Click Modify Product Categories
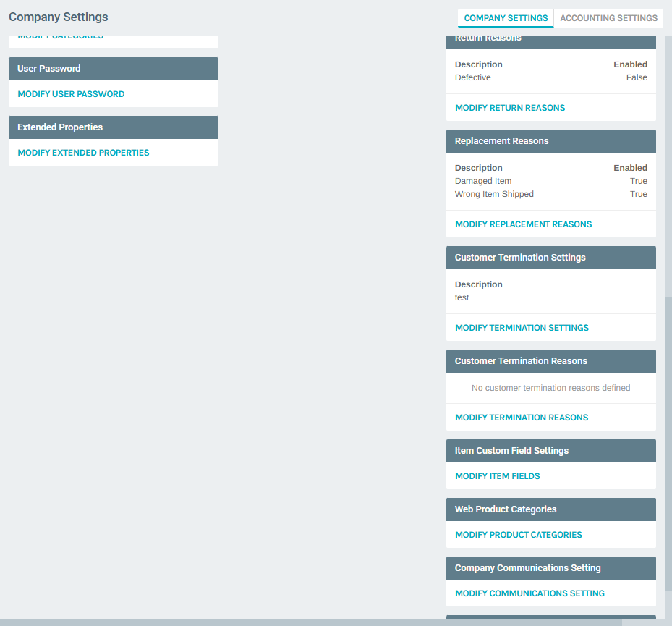Viewport: 672px width, 626px height. (x=518, y=534)
